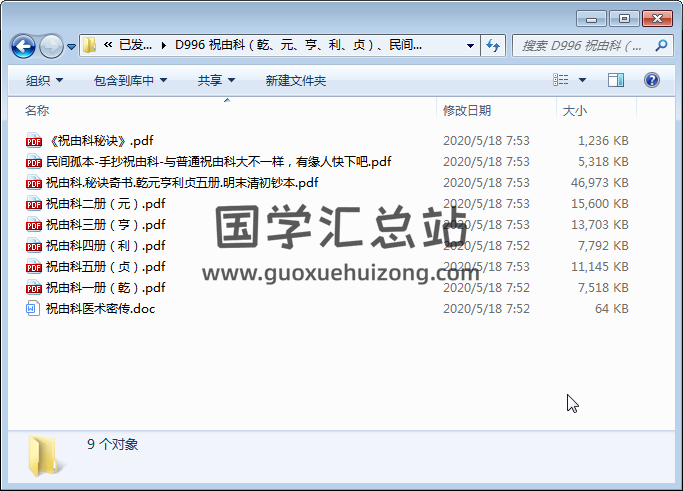Sort by the 修改日期 column header
Viewport: 683px width, 491px height.
[x=467, y=111]
